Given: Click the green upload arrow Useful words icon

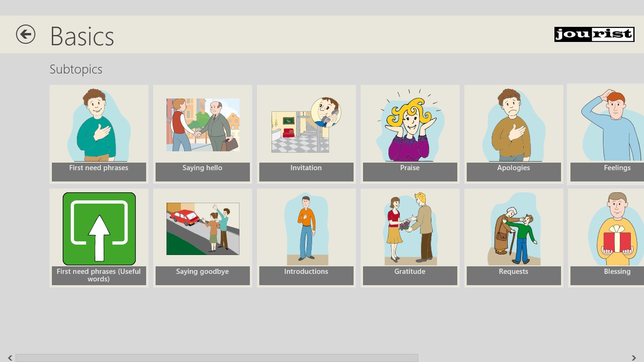Looking at the screenshot, I should 99,229.
